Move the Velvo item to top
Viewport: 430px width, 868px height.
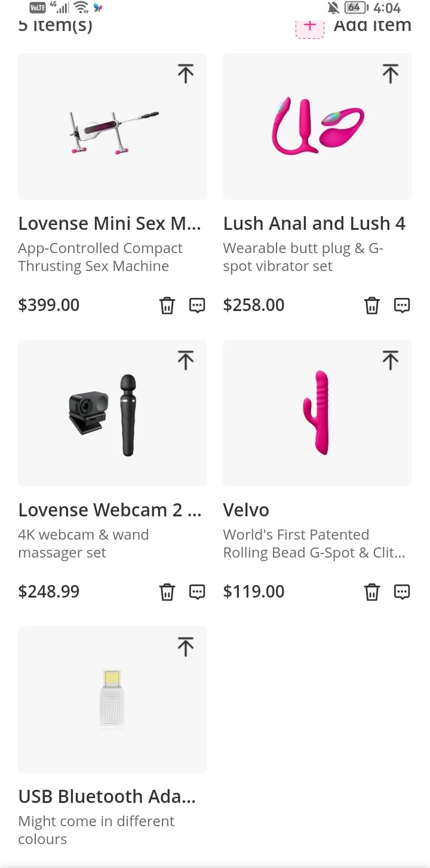coord(391,361)
